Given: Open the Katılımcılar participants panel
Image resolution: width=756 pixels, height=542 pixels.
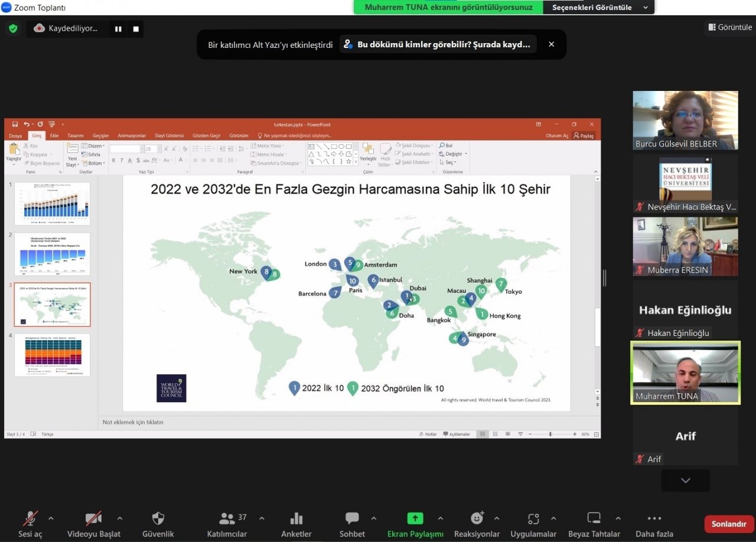Looking at the screenshot, I should [227, 519].
